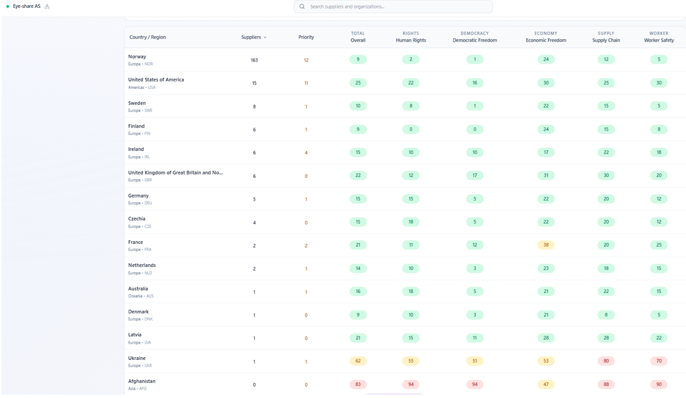Open the France country row
This screenshot has height=398, width=686.
tap(405, 245)
